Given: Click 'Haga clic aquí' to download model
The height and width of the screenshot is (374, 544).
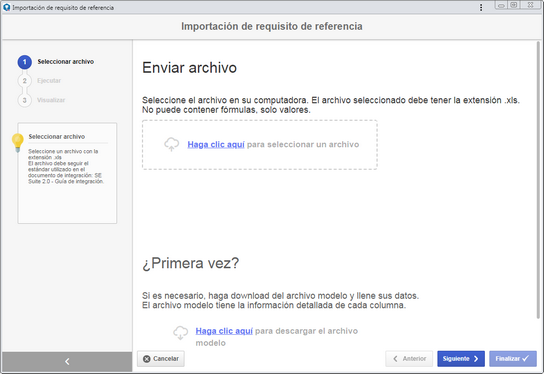Looking at the screenshot, I should pyautogui.click(x=224, y=331).
